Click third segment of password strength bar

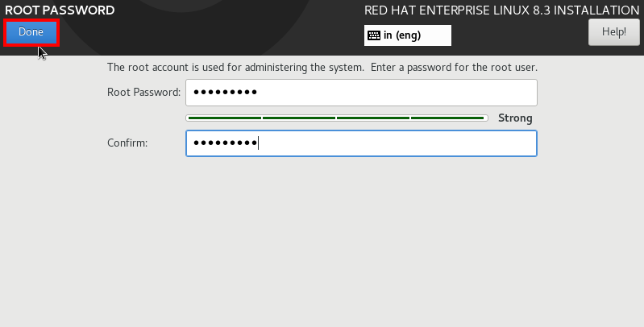(373, 118)
